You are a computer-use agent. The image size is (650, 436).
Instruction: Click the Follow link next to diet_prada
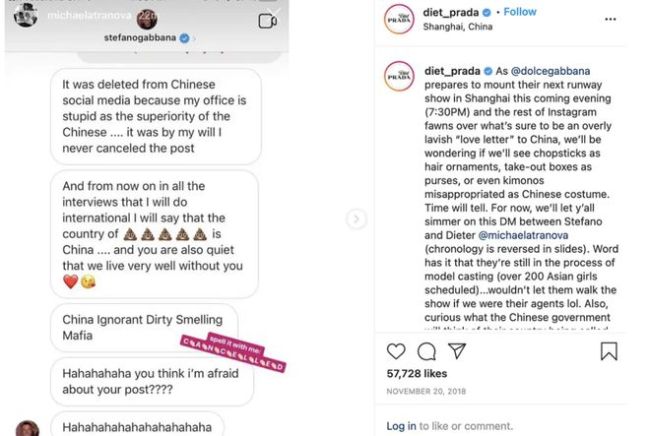pyautogui.click(x=520, y=12)
